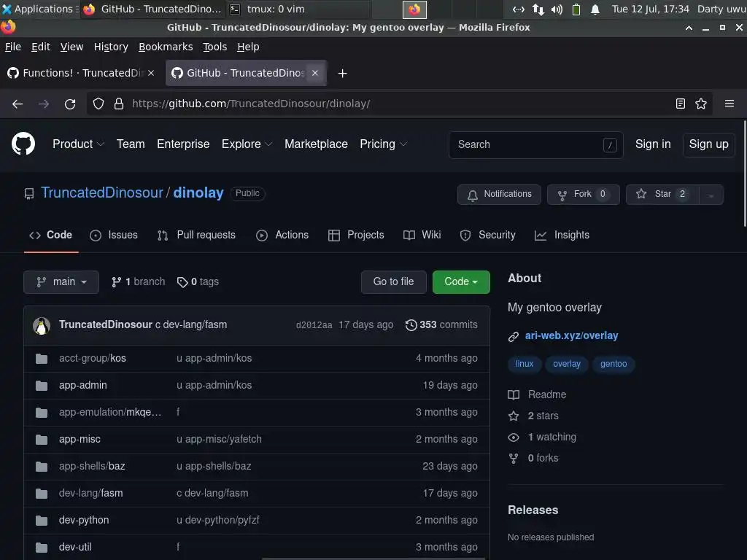Focus the GitHub Search field
This screenshot has height=560, width=747.
point(535,145)
